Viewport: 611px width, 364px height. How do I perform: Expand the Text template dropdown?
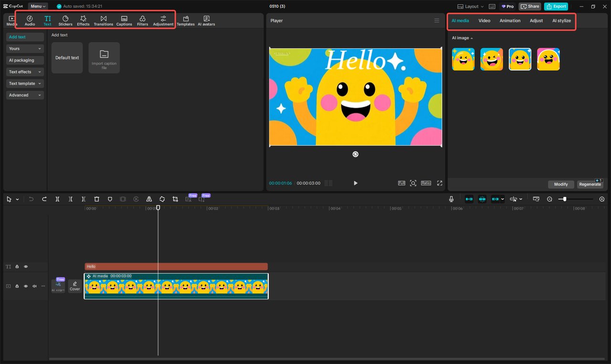pyautogui.click(x=25, y=83)
